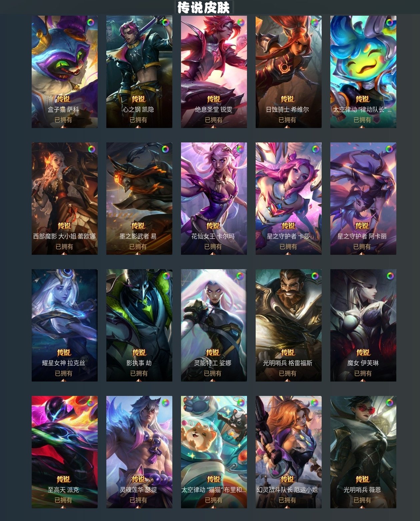
Task: Expand arrow below 星之守护者 阿卡丽 card
Action: click(362, 253)
